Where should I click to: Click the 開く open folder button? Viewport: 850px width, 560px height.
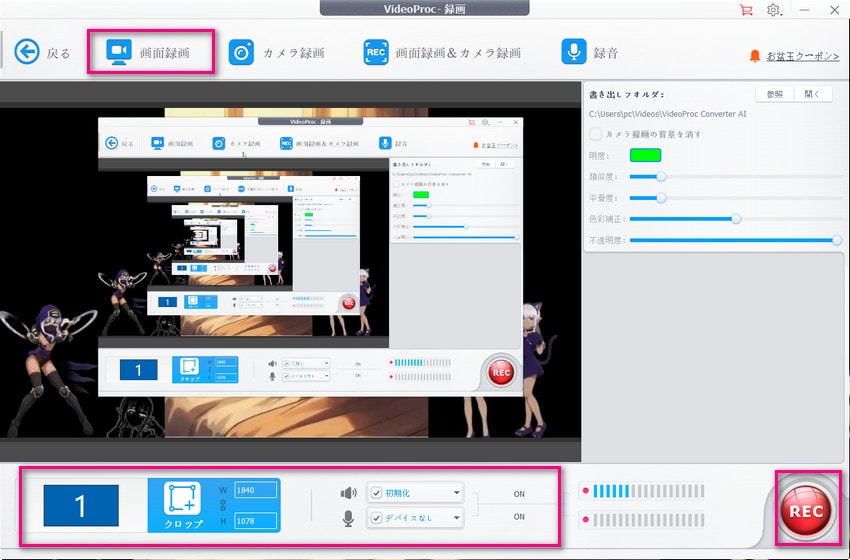(x=813, y=94)
